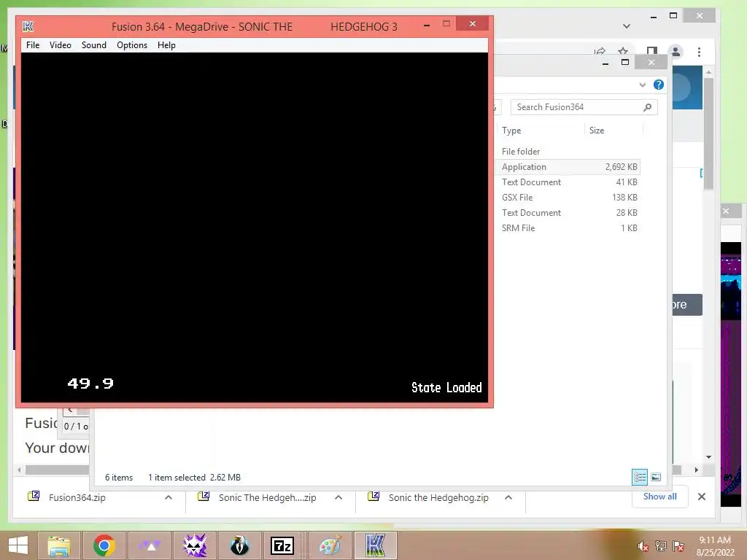Viewport: 747px width, 560px height.
Task: Open the purple spiky creature app in taskbar
Action: coord(194,545)
